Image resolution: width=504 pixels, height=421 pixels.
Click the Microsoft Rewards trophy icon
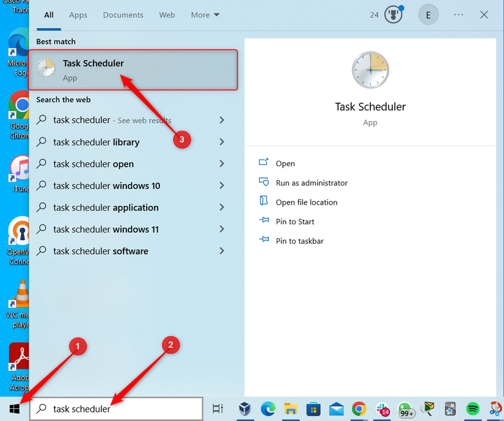click(393, 14)
